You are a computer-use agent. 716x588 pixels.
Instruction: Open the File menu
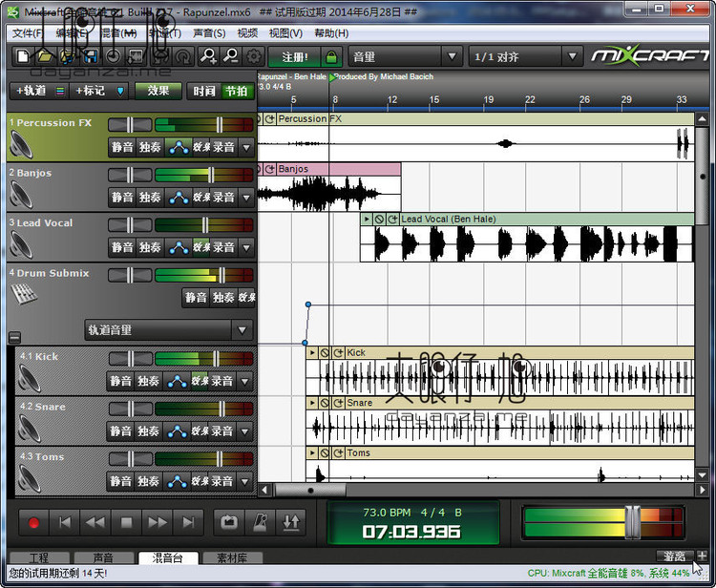tap(28, 32)
